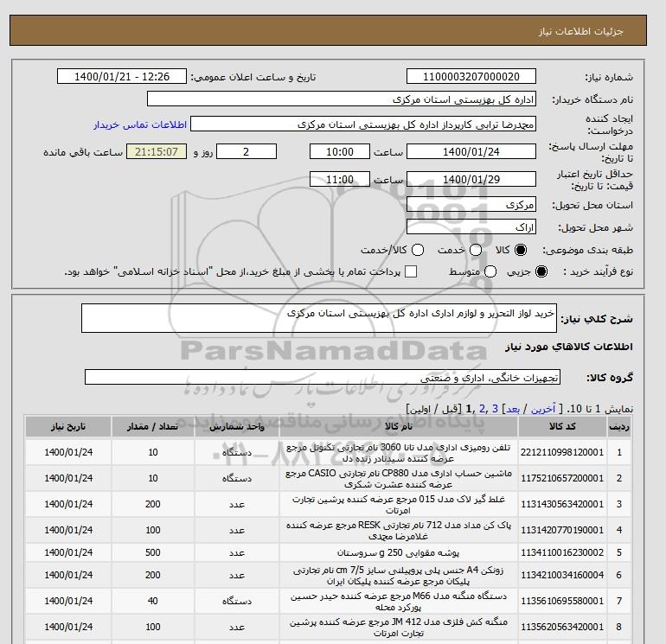Viewport: 666px width, 644px height.
Task: Select the کالا/خدمت radio button
Action: (418, 250)
